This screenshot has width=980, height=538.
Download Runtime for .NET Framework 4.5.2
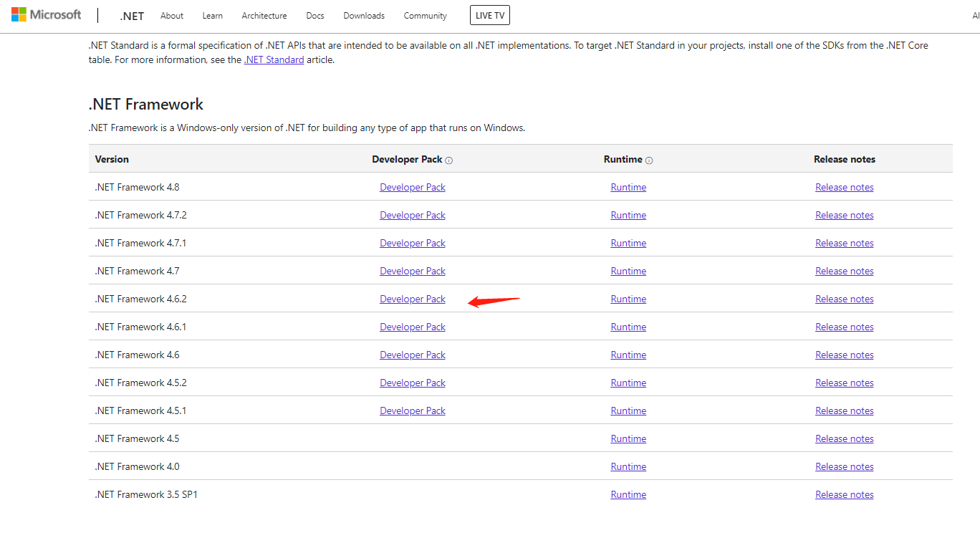(x=628, y=383)
